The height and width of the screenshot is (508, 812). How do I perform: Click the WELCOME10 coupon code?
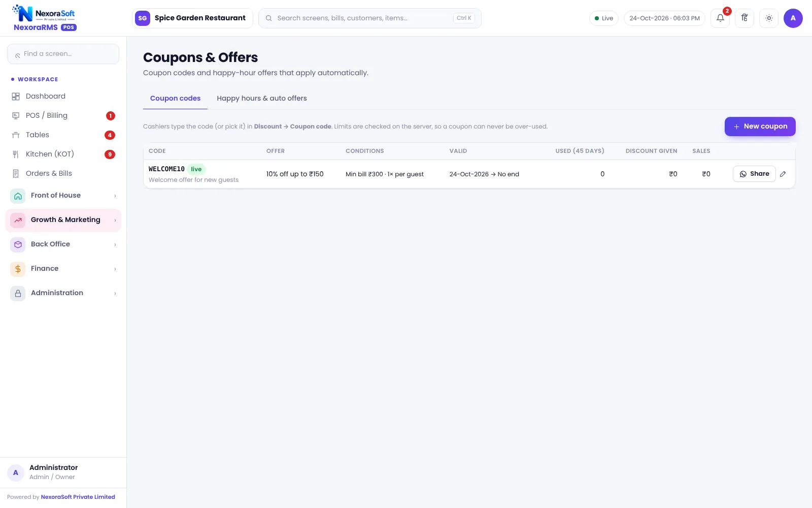point(166,169)
